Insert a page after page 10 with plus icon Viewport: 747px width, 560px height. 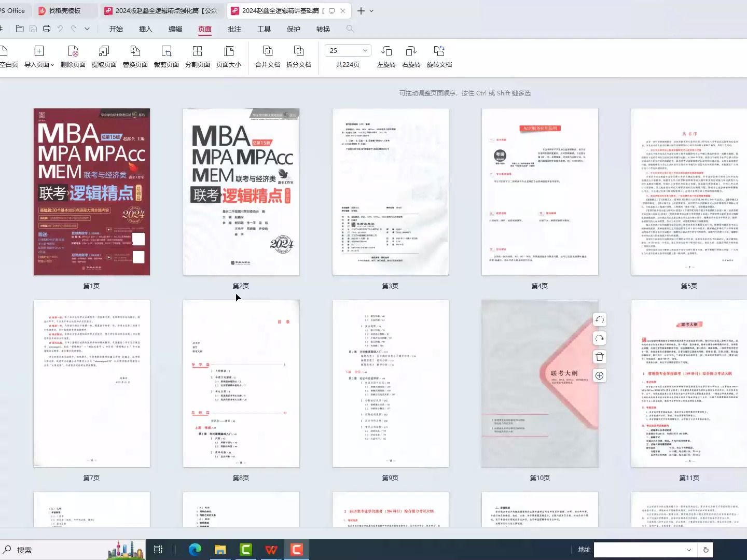[600, 375]
